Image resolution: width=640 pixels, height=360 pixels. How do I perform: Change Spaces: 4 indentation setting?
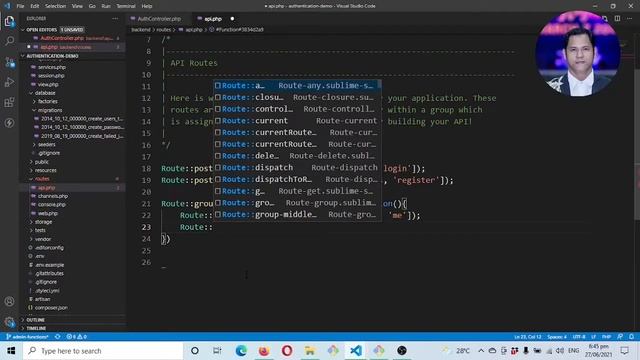557,337
